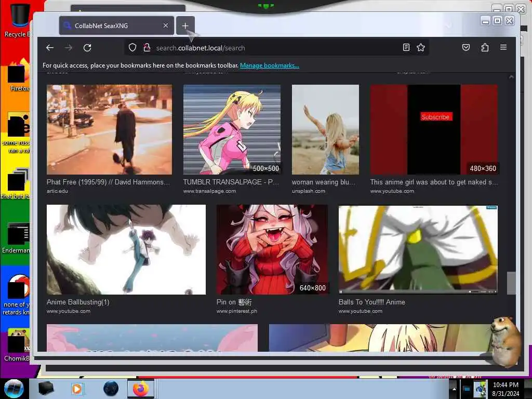Go back with the browser back arrow

(50, 48)
